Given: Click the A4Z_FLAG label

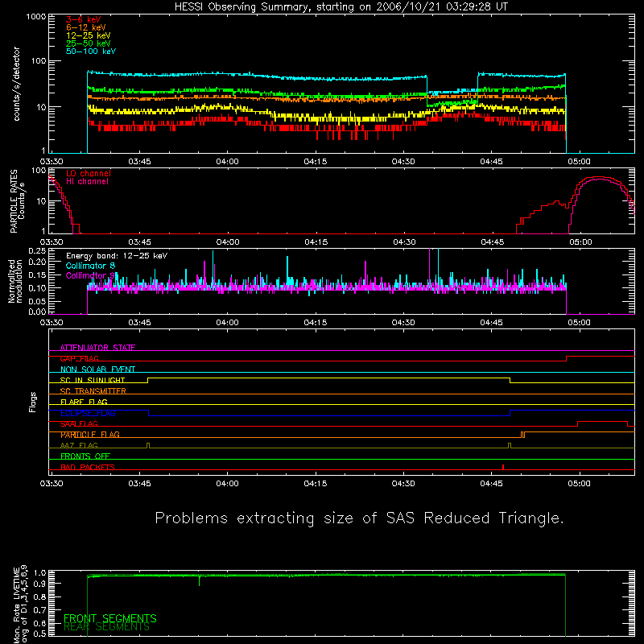Looking at the screenshot, I should [79, 446].
